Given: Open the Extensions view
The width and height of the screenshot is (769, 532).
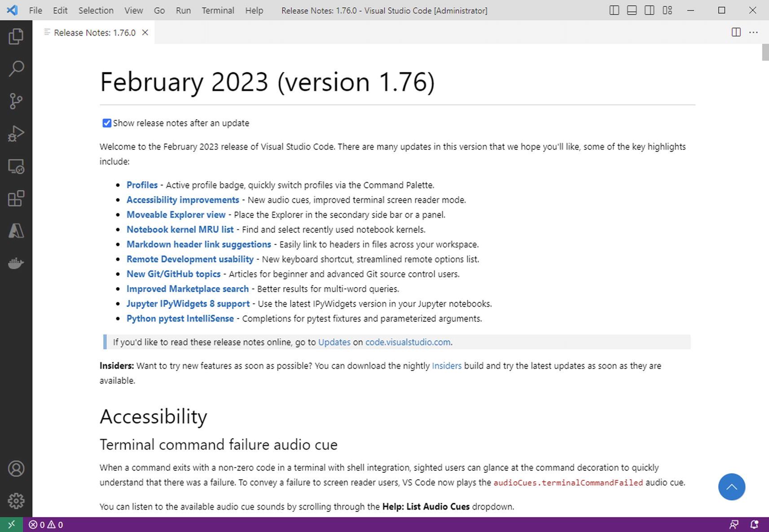Looking at the screenshot, I should (x=16, y=199).
